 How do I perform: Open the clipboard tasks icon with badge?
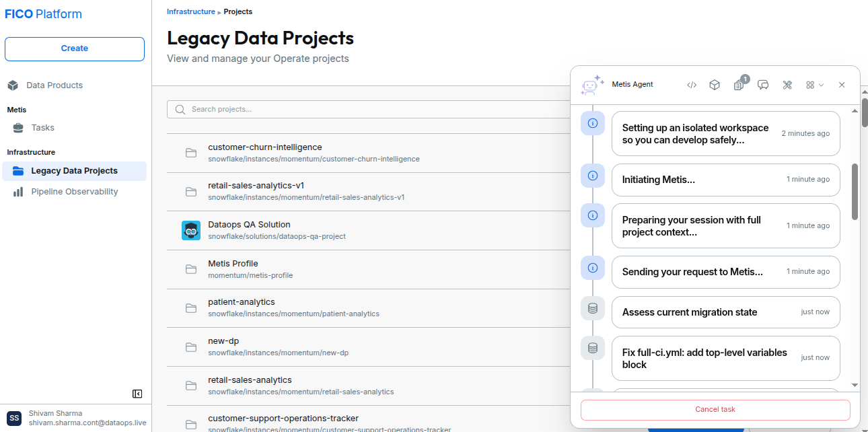coord(739,85)
